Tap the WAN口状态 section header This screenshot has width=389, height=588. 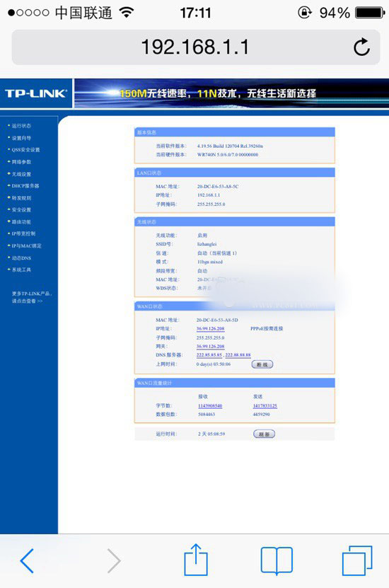click(x=235, y=306)
